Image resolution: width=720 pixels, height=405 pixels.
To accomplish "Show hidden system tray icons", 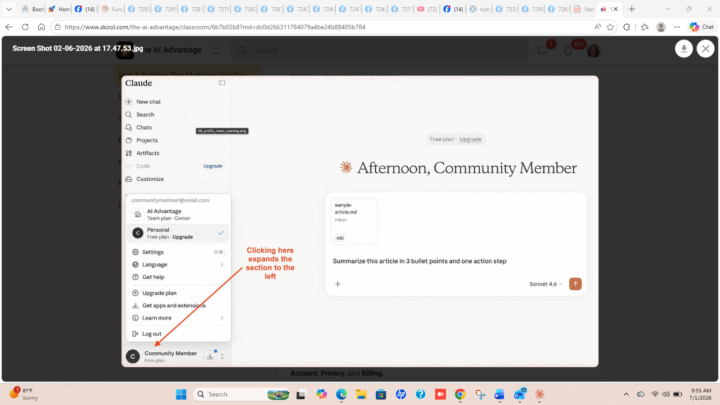I will coord(626,394).
